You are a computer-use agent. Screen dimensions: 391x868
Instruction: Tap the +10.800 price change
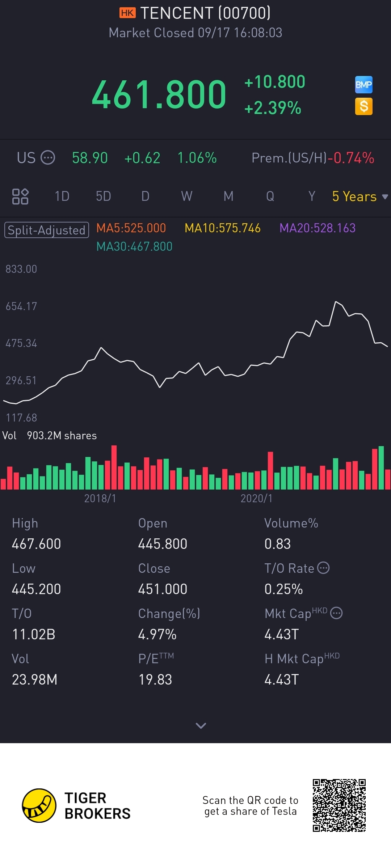pos(275,82)
